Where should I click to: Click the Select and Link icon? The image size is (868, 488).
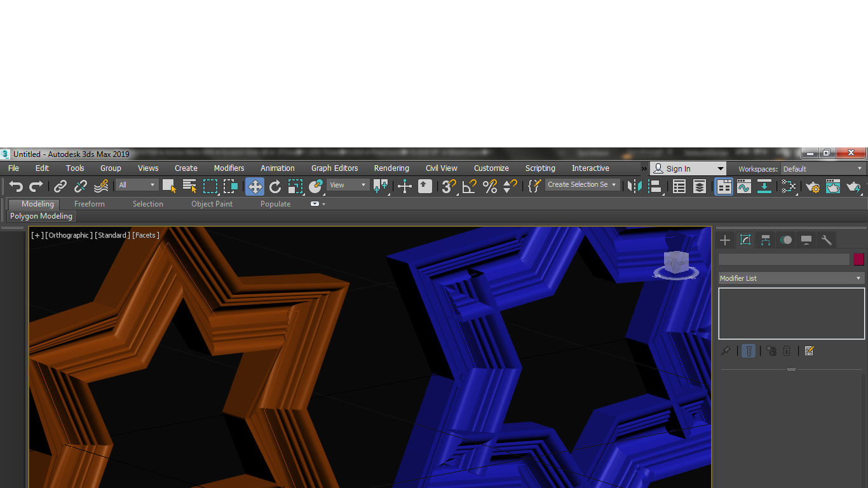click(x=60, y=186)
